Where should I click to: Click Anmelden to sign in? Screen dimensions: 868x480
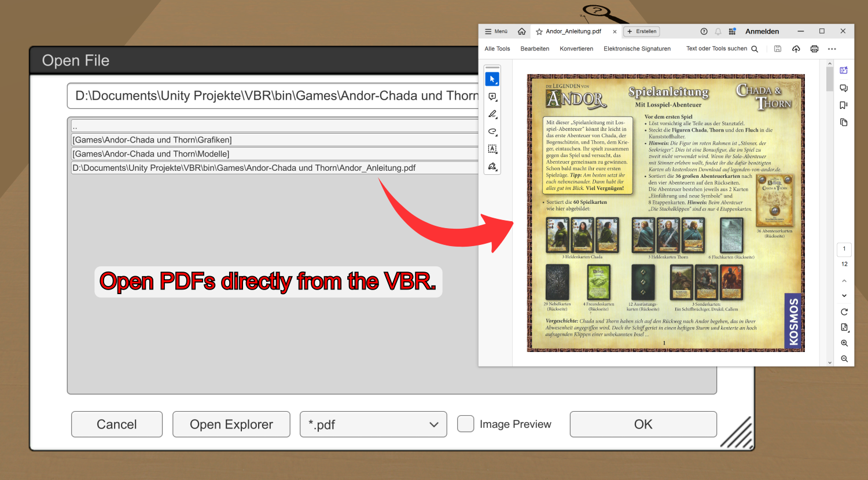(762, 31)
